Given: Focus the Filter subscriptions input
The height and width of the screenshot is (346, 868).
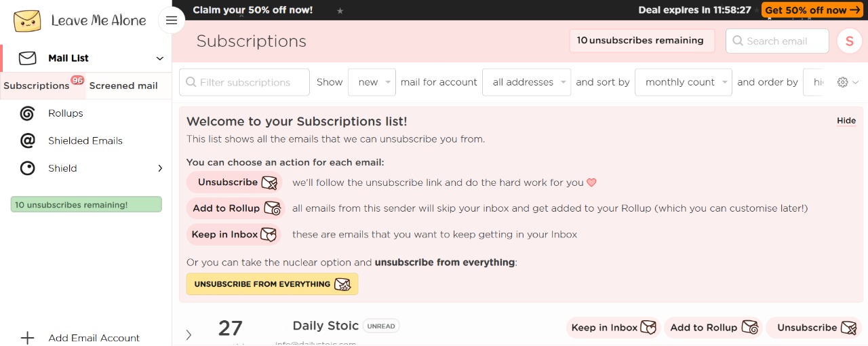Looking at the screenshot, I should [x=244, y=82].
